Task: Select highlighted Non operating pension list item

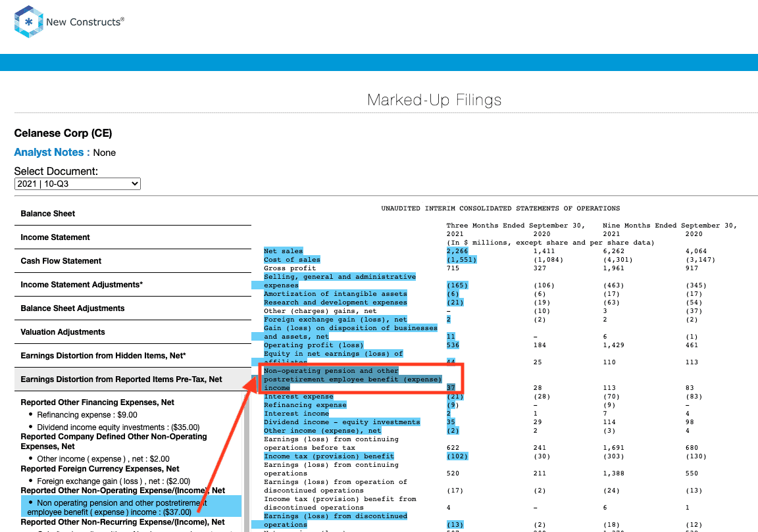Action: pos(131,508)
